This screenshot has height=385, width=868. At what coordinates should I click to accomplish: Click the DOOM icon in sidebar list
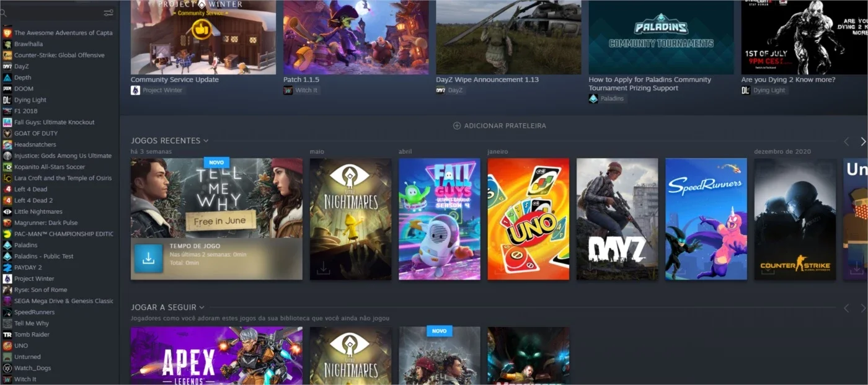tap(7, 89)
